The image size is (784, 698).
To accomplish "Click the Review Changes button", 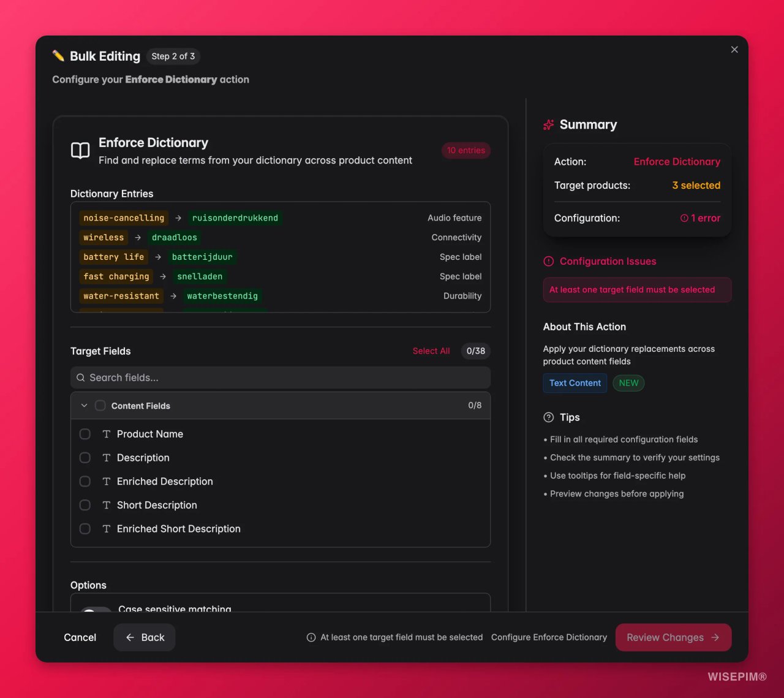I will 673,637.
